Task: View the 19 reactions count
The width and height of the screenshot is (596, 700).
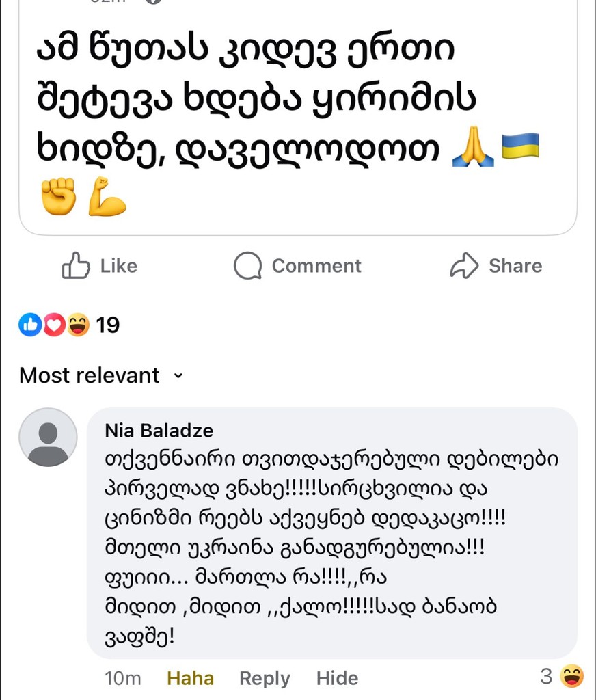Action: click(x=107, y=325)
